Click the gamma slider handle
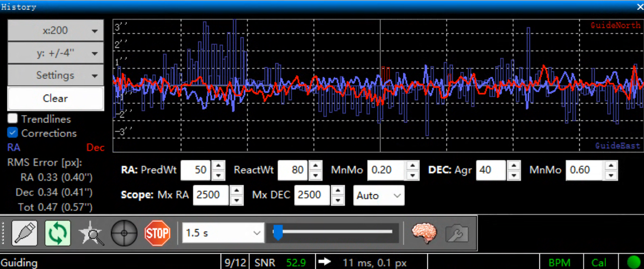Viewport: 644px width, 269px height. point(278,232)
